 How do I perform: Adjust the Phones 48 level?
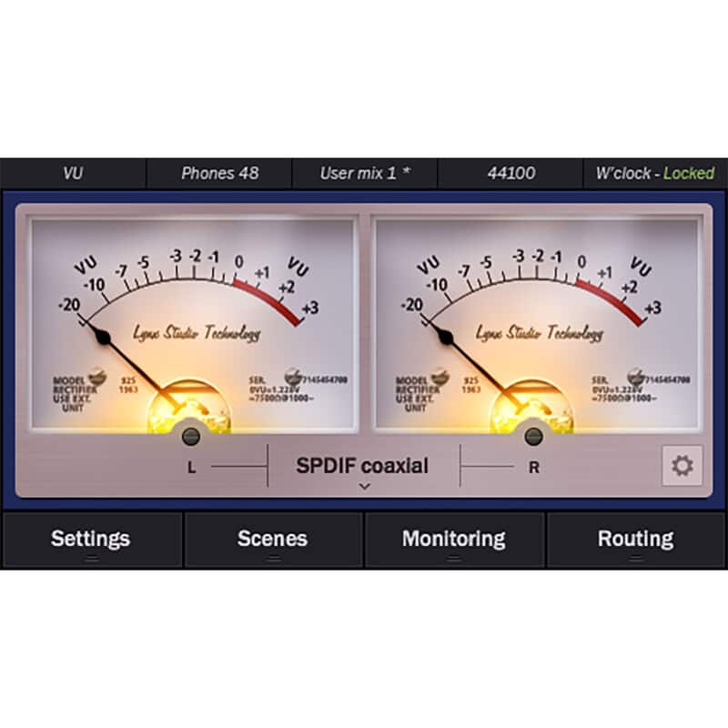(x=219, y=173)
